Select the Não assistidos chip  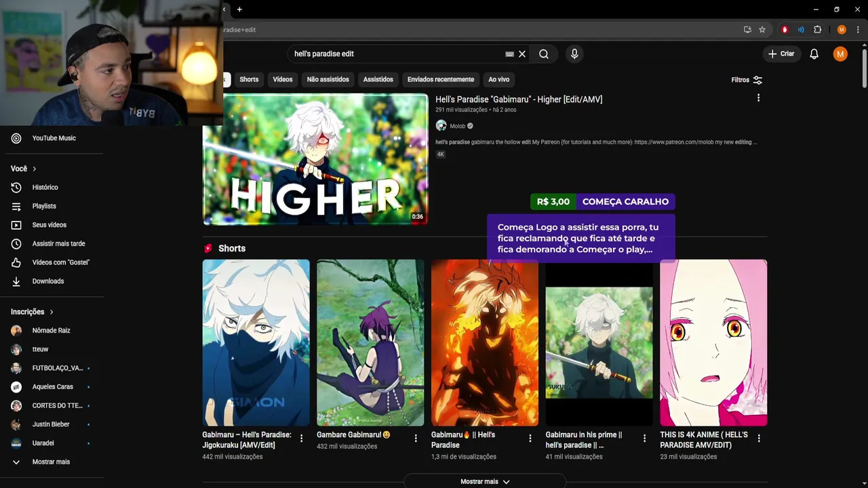pyautogui.click(x=328, y=80)
